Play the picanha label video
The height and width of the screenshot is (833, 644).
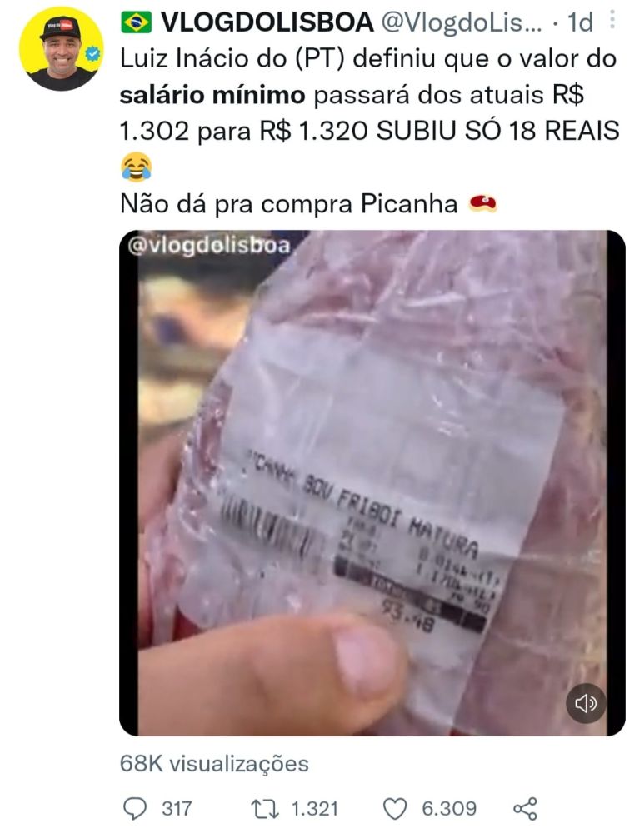point(372,482)
